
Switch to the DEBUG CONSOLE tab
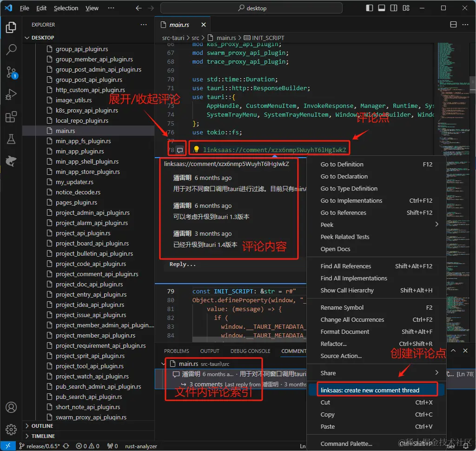(x=250, y=351)
